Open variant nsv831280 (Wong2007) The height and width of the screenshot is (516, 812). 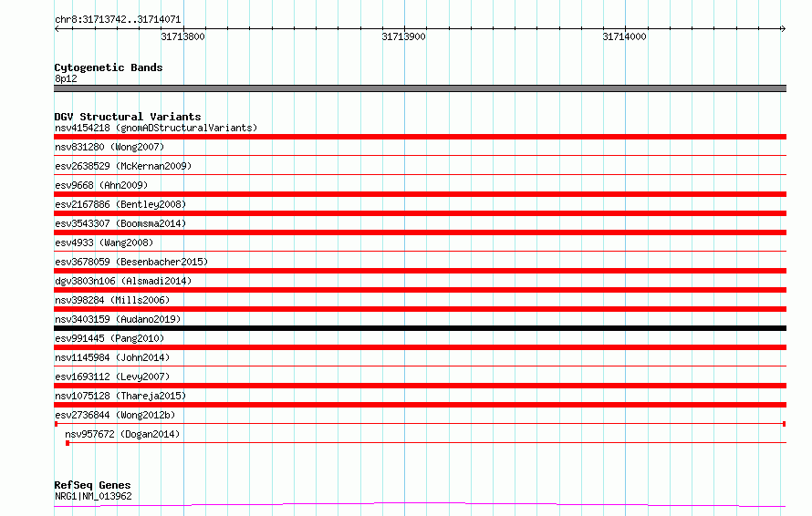(x=109, y=147)
